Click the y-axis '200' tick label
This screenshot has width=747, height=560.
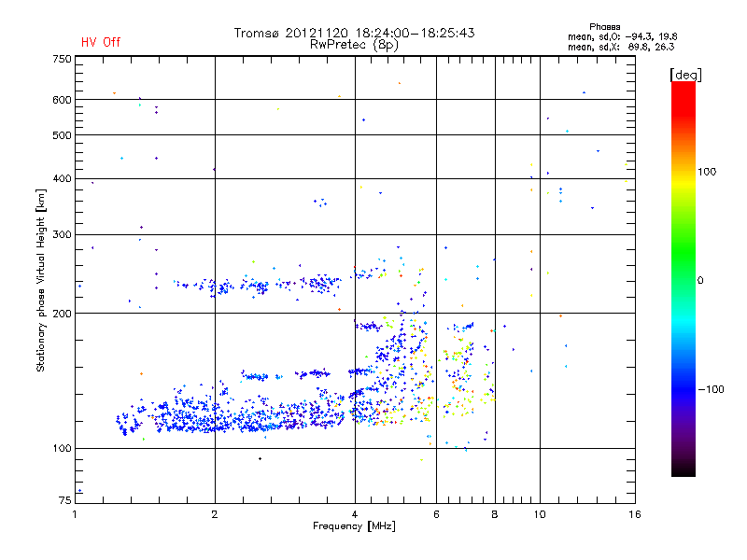[62, 314]
